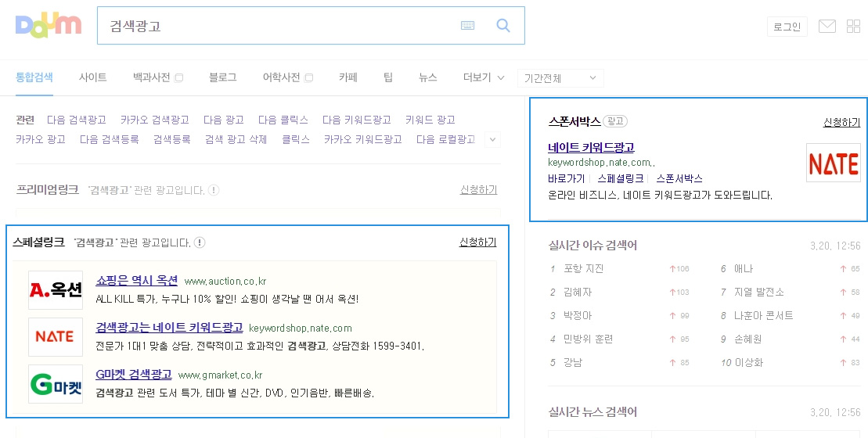The width and height of the screenshot is (868, 438).
Task: Open 네이트 키워드광고 in the 스폰서박스
Action: pos(591,147)
